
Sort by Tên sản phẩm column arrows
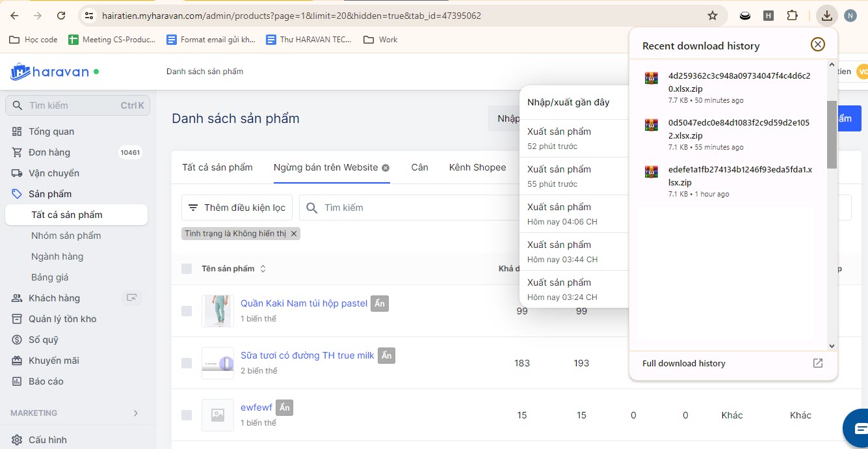263,269
